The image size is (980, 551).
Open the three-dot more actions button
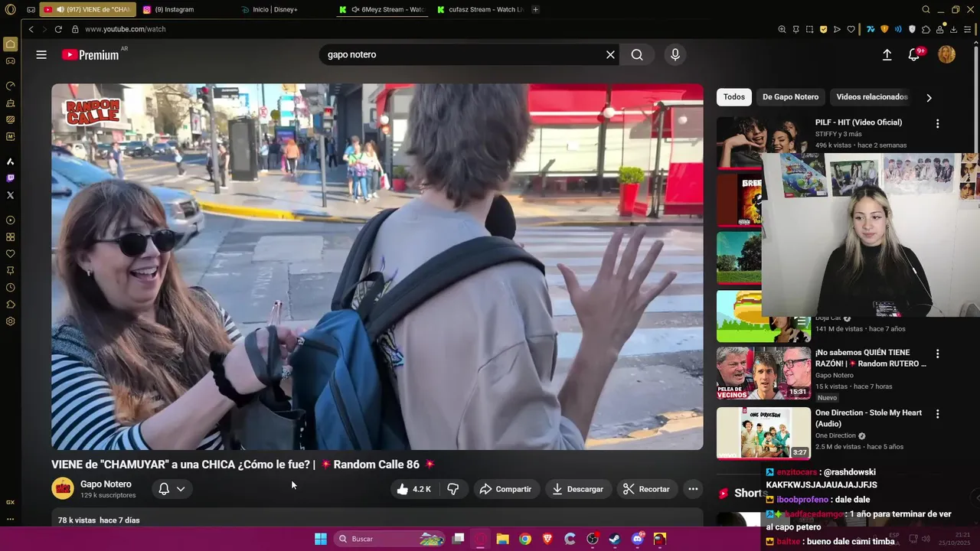[693, 489]
